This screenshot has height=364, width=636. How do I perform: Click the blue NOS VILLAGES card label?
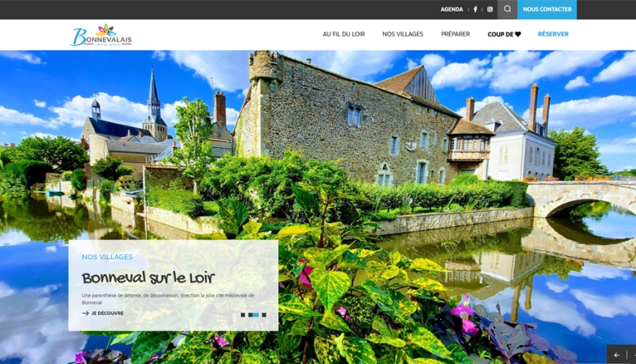click(107, 257)
